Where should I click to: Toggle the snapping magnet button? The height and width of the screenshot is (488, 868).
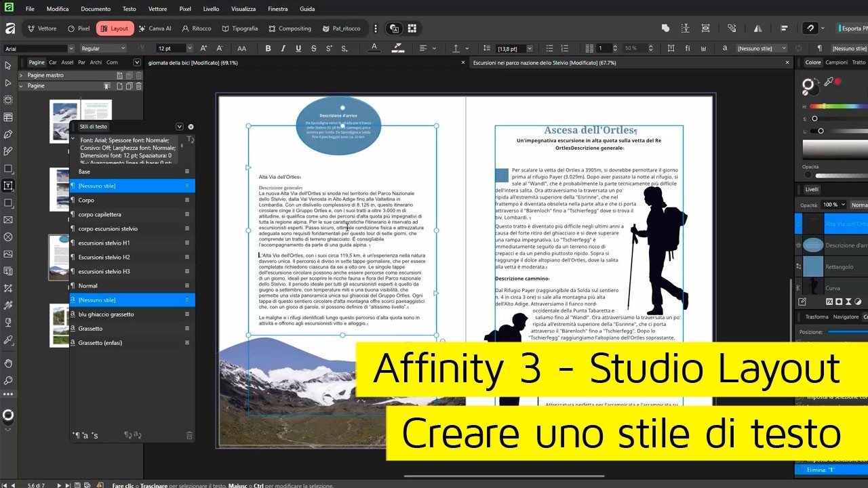tap(810, 28)
